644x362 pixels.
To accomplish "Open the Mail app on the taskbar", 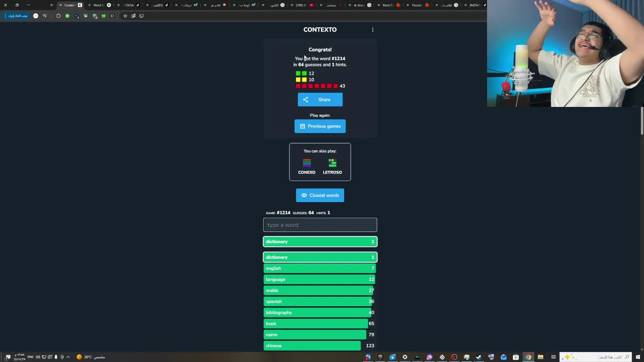I will [x=504, y=357].
